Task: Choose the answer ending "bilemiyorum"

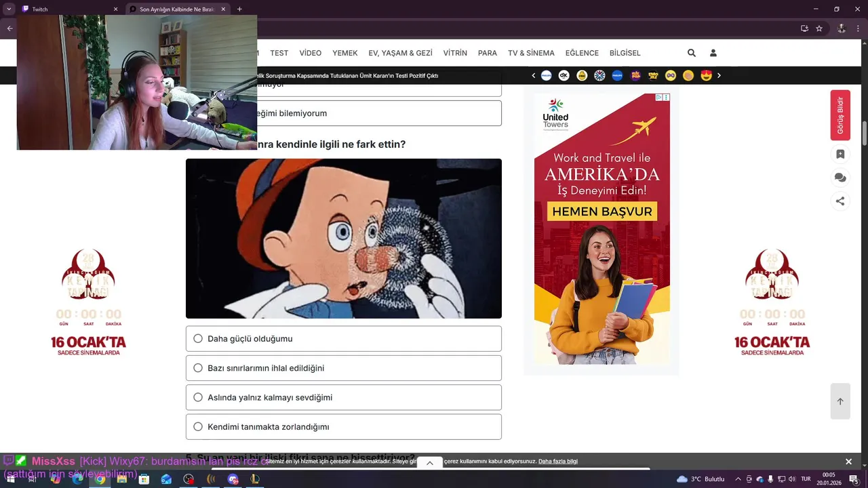Action: click(x=379, y=113)
